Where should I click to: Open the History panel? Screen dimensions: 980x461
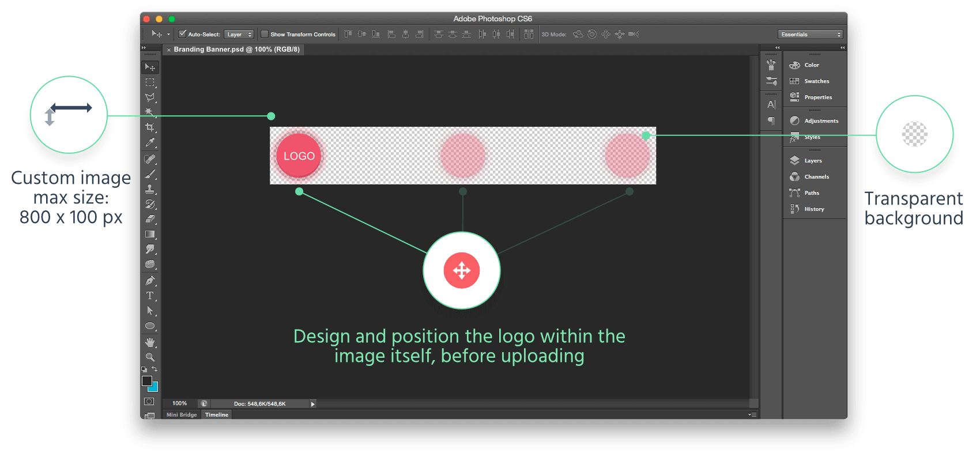814,209
